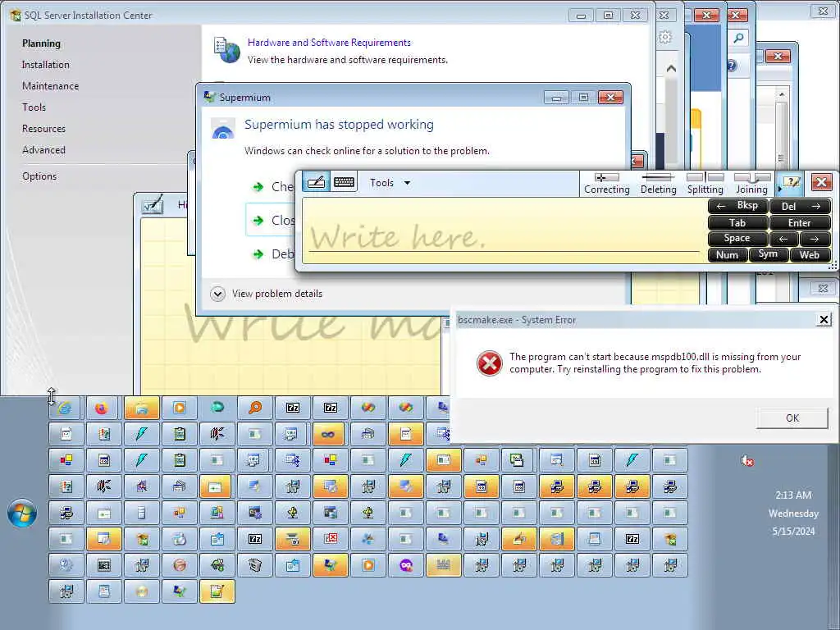The image size is (840, 630).
Task: Click the Space key on Input Panel
Action: coord(738,239)
